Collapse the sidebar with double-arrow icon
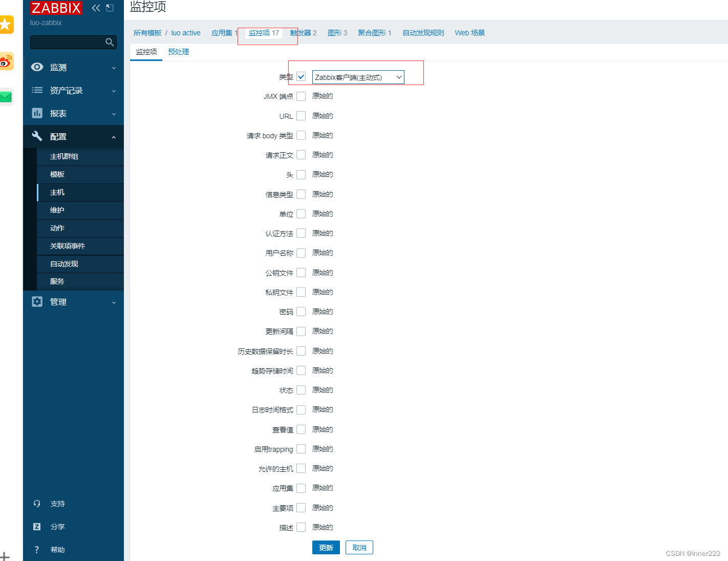 pyautogui.click(x=96, y=8)
